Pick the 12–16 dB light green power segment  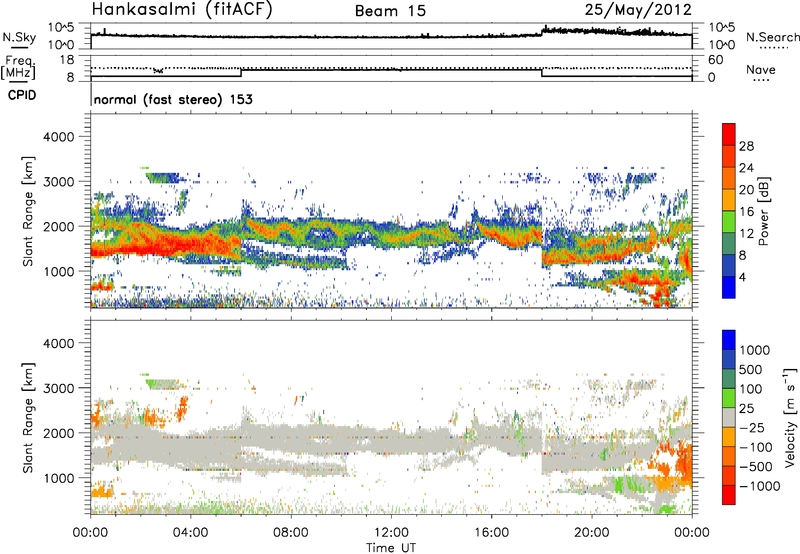(729, 222)
